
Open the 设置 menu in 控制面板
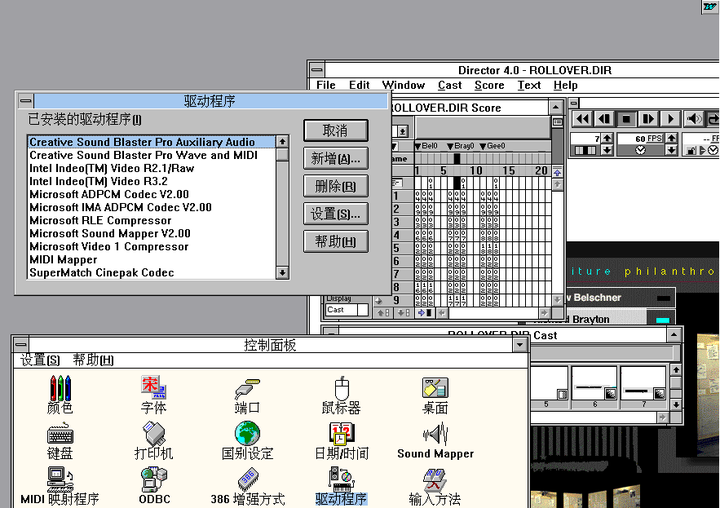point(40,360)
